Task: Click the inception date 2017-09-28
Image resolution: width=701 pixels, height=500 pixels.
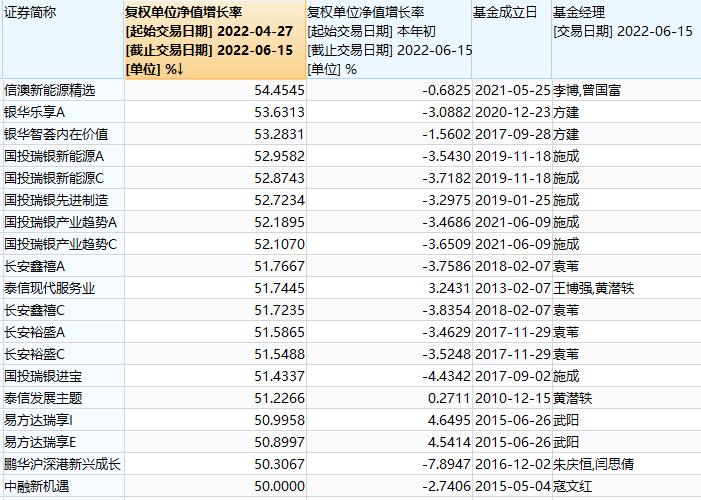Action: click(x=513, y=134)
